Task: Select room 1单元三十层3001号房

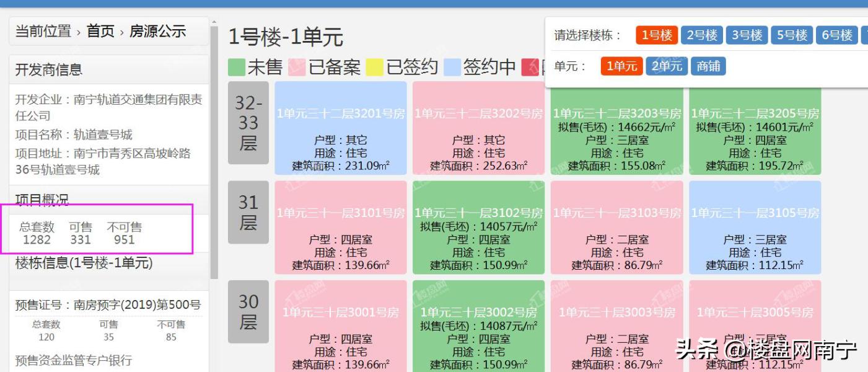Action: [341, 325]
